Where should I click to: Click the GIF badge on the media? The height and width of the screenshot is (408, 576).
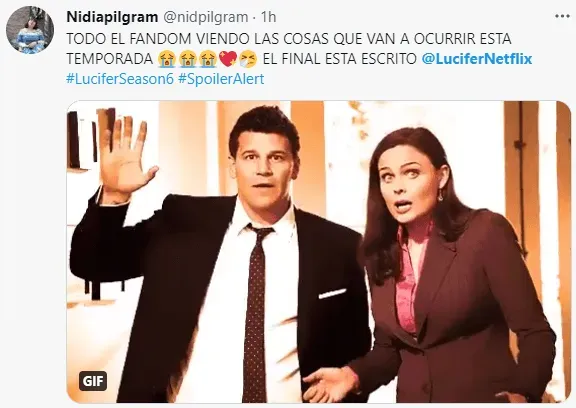tap(93, 381)
